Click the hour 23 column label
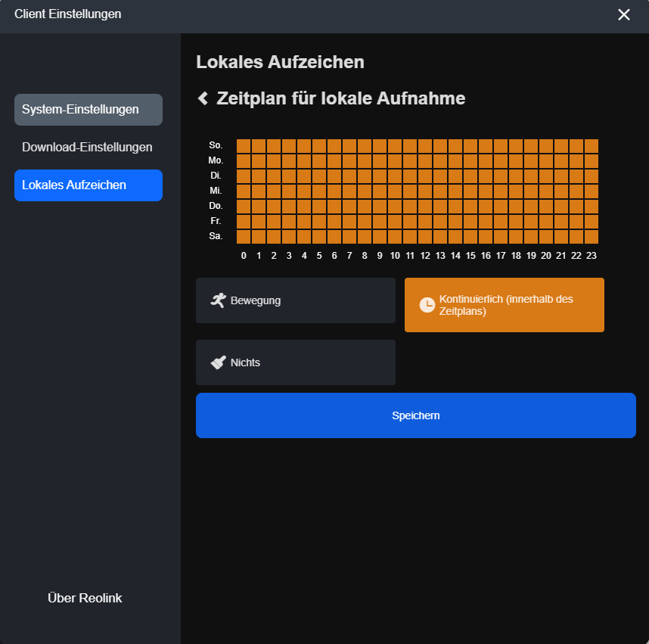649x644 pixels. pyautogui.click(x=592, y=256)
